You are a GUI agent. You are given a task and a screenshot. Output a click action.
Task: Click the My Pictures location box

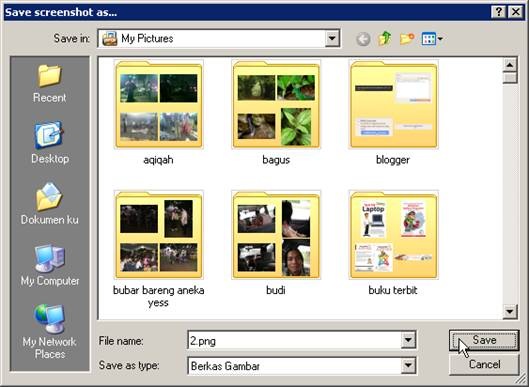219,38
